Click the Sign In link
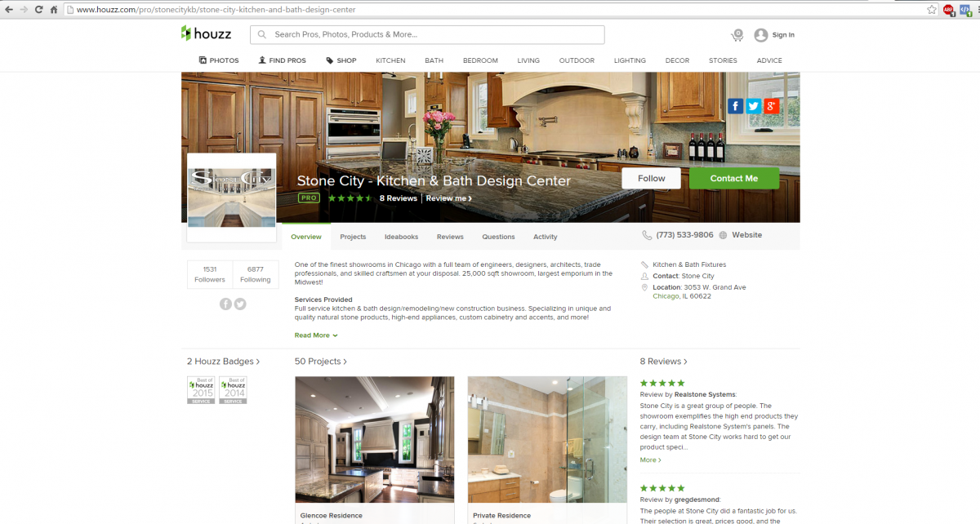 tap(783, 35)
